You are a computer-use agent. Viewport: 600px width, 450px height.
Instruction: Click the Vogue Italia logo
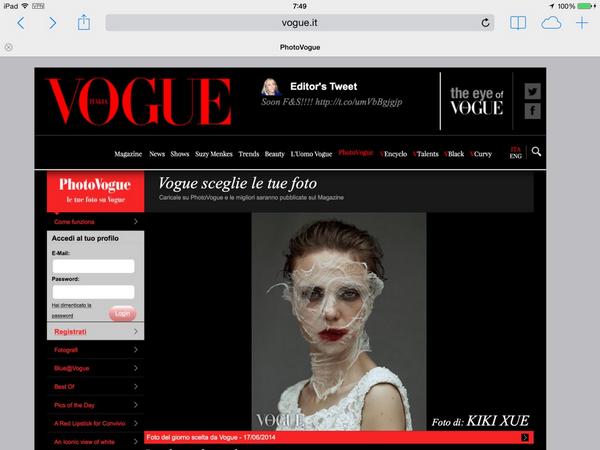(139, 101)
